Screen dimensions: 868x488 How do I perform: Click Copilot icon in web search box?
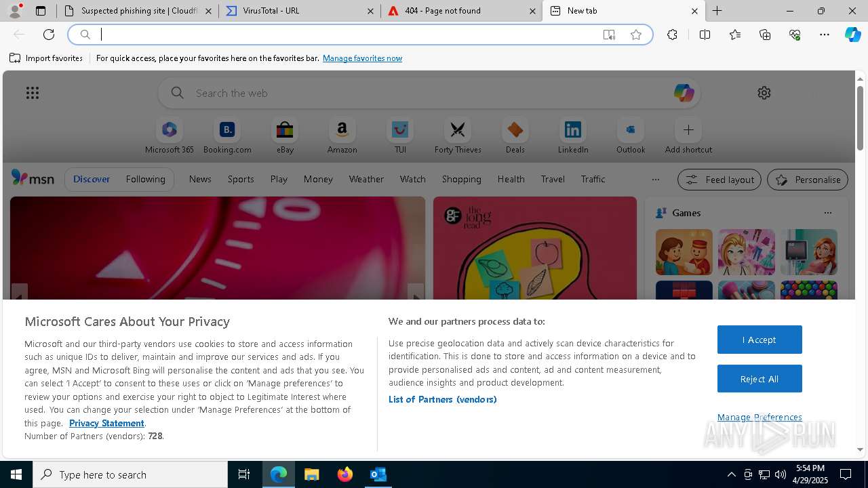684,93
